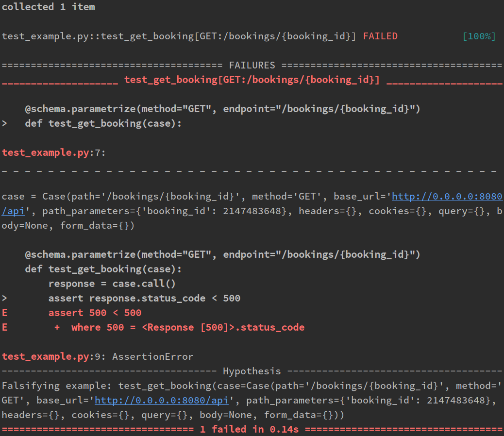
Task: Click the 'response = case.call()' code line
Action: pos(112,284)
